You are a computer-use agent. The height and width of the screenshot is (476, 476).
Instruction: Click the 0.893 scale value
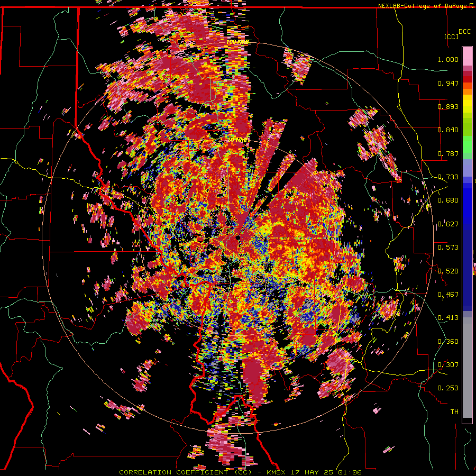click(448, 106)
